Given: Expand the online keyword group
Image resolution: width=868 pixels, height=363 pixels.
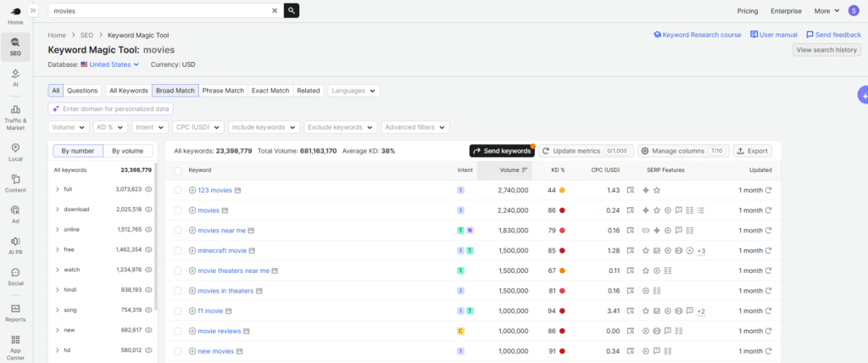Looking at the screenshot, I should click(58, 230).
